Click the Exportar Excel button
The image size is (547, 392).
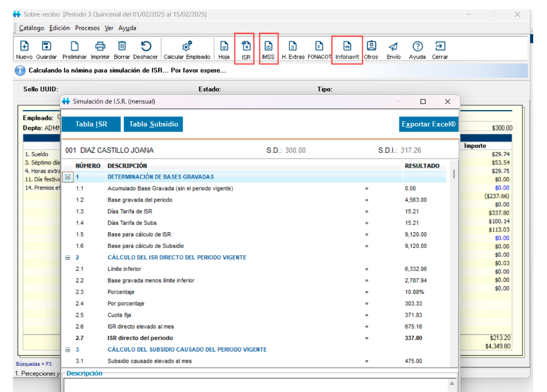point(428,124)
